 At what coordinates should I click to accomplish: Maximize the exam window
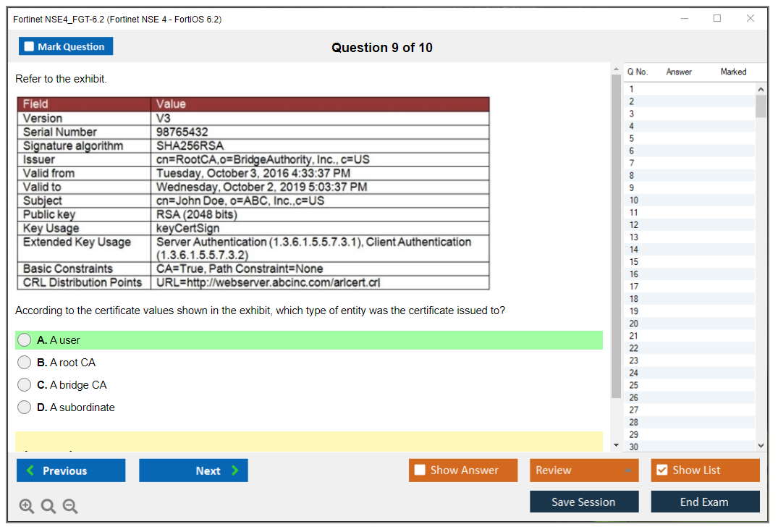click(x=716, y=19)
